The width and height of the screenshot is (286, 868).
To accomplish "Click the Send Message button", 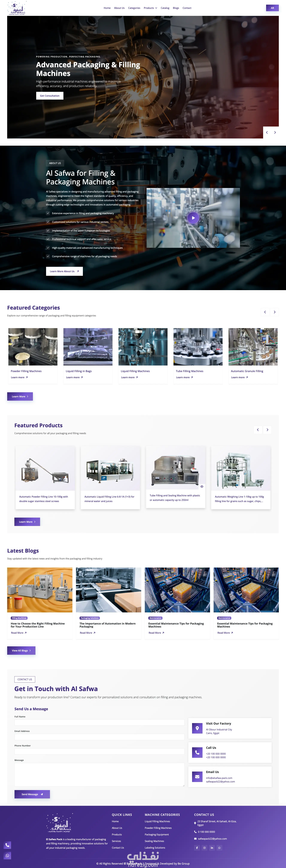I will (32, 794).
